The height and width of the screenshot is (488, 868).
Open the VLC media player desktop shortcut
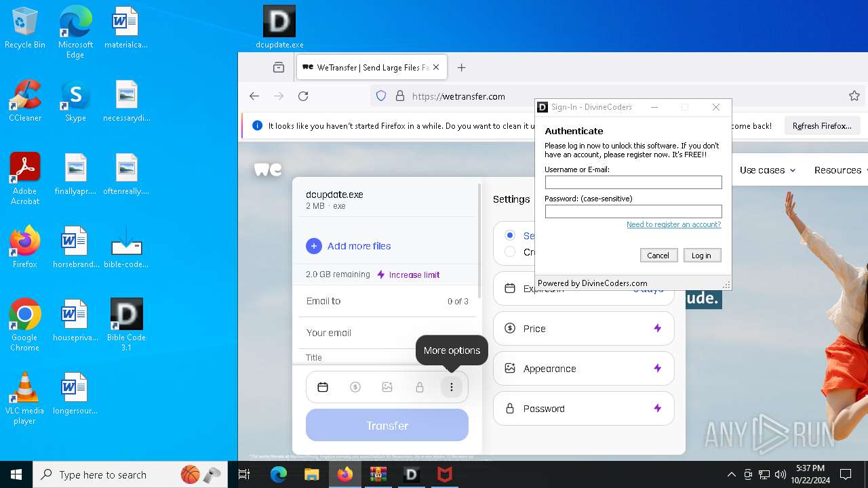(x=24, y=398)
